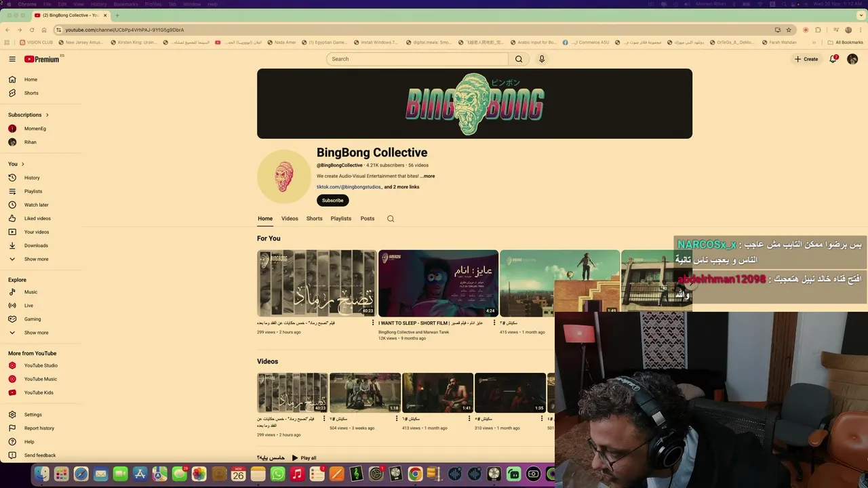Screen dimensions: 868x488
Task: Click the search magnifier button
Action: 519,59
